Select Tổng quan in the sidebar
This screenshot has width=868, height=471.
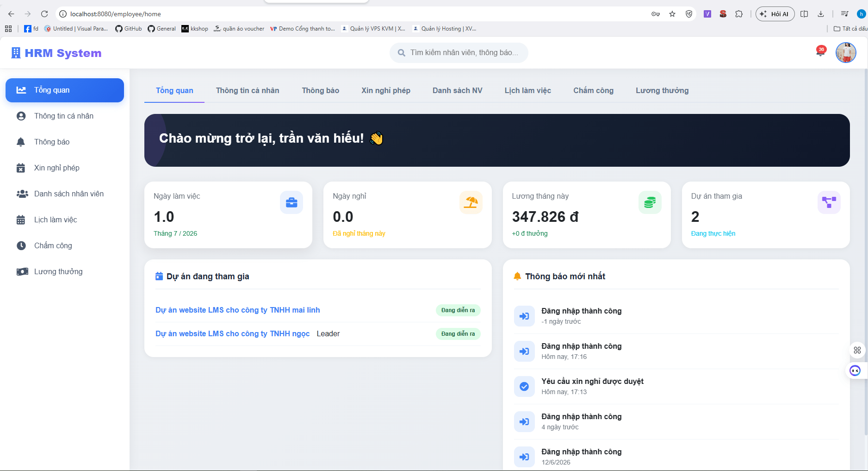[x=65, y=90]
